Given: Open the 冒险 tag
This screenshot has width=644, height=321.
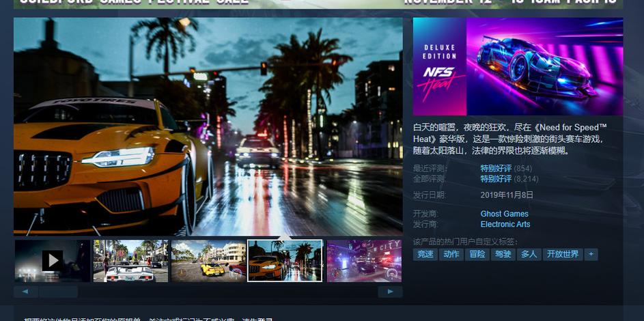Looking at the screenshot, I should [477, 254].
